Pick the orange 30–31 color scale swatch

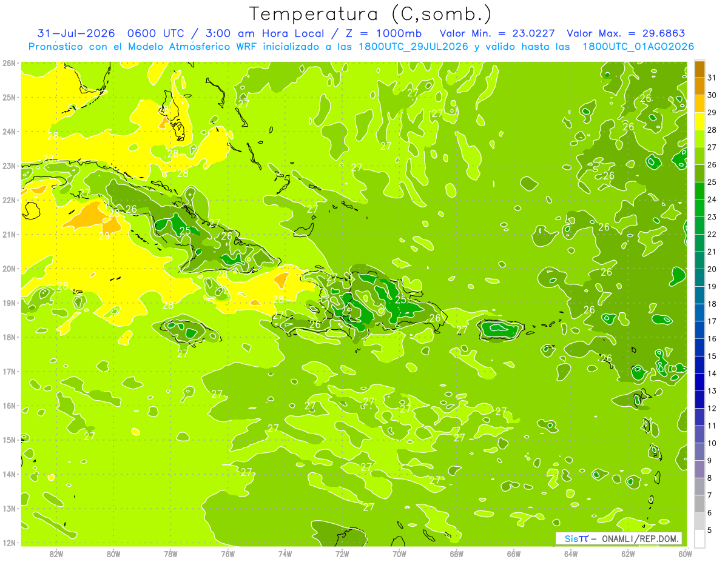tap(699, 86)
